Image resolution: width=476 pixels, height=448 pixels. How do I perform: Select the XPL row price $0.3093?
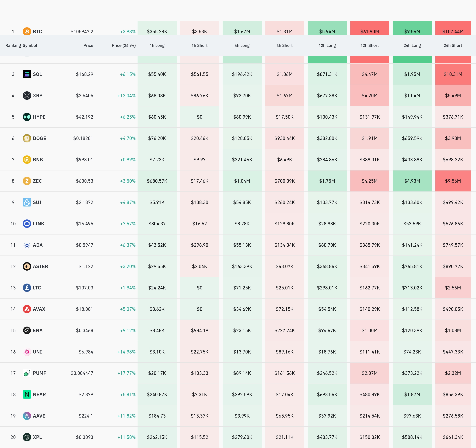tap(84, 437)
